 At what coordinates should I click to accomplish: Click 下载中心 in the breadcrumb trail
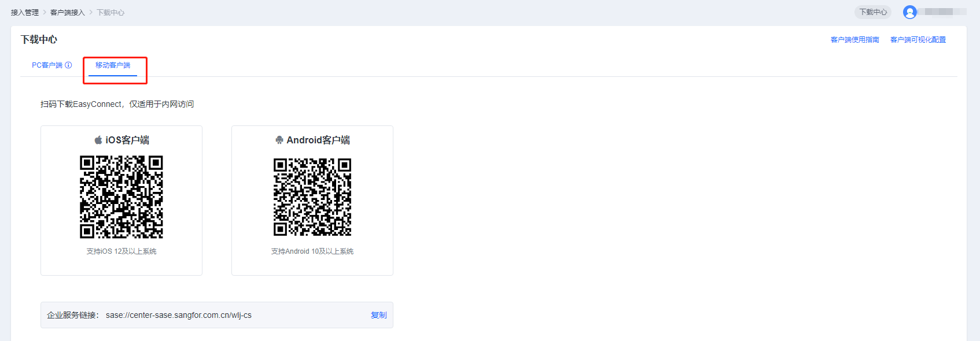pyautogui.click(x=110, y=13)
